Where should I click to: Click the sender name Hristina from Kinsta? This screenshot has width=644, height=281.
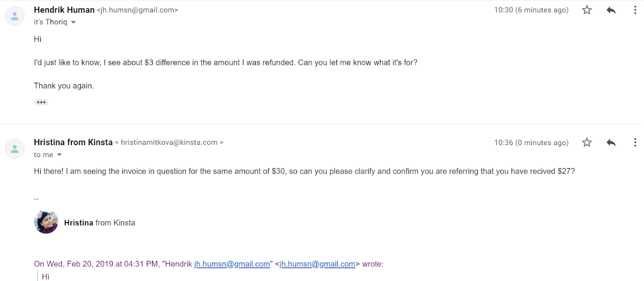[x=73, y=142]
